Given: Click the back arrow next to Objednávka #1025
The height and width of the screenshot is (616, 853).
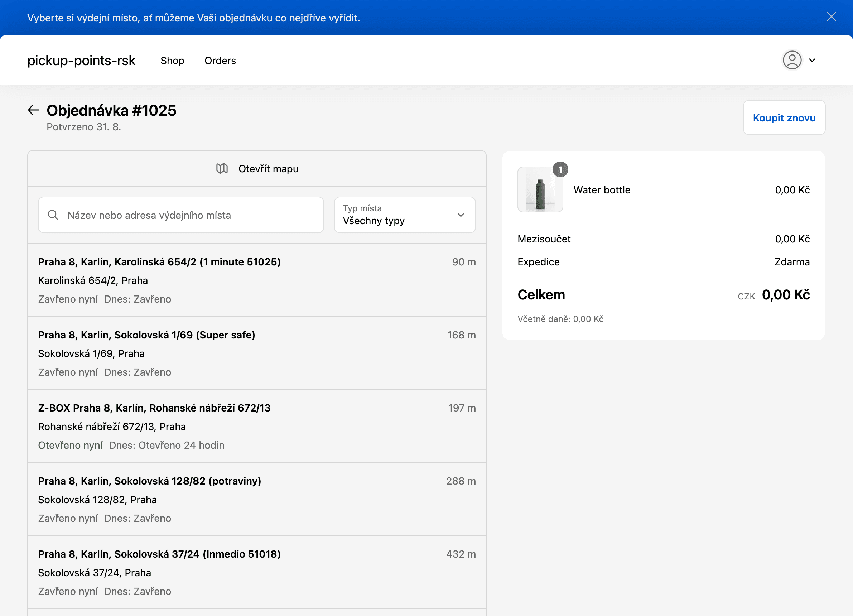Looking at the screenshot, I should [33, 110].
